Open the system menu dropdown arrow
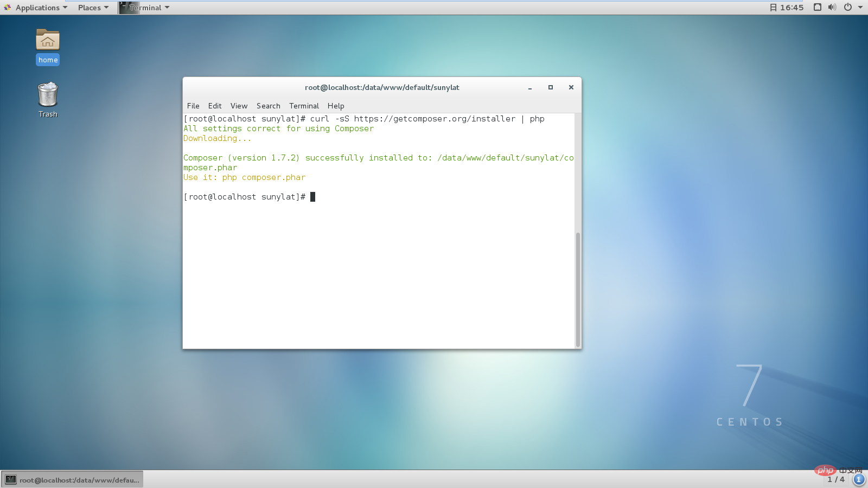 point(860,8)
